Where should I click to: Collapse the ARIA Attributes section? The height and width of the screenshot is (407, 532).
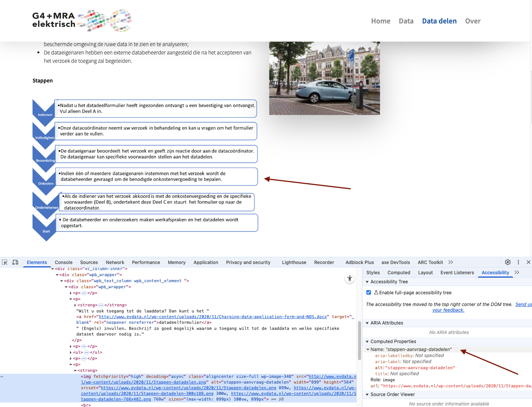pos(367,323)
